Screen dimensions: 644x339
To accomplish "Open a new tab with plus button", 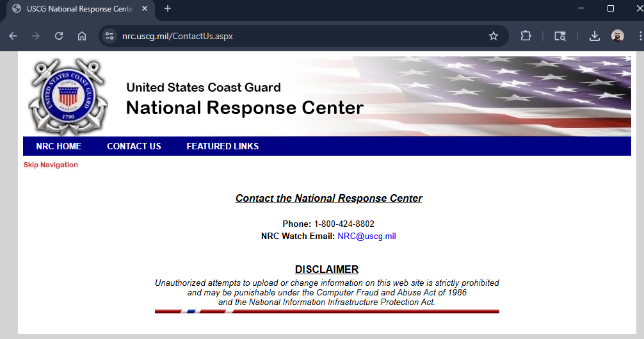I will coord(168,8).
